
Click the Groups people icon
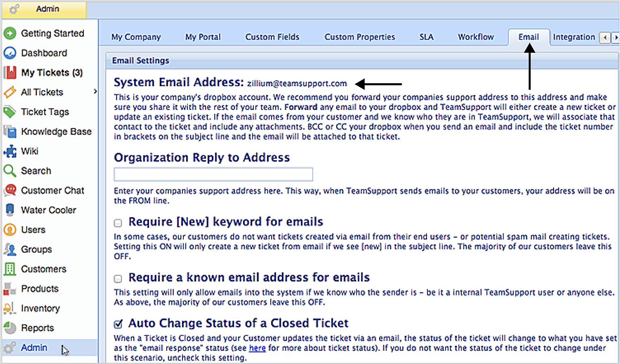[x=10, y=249]
